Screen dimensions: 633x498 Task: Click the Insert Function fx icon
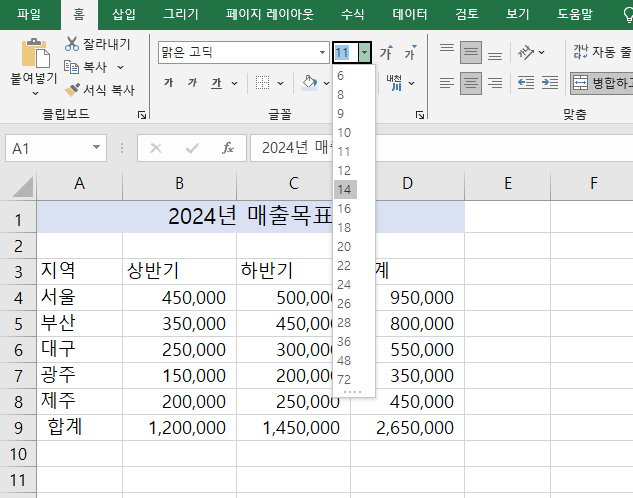pos(228,148)
